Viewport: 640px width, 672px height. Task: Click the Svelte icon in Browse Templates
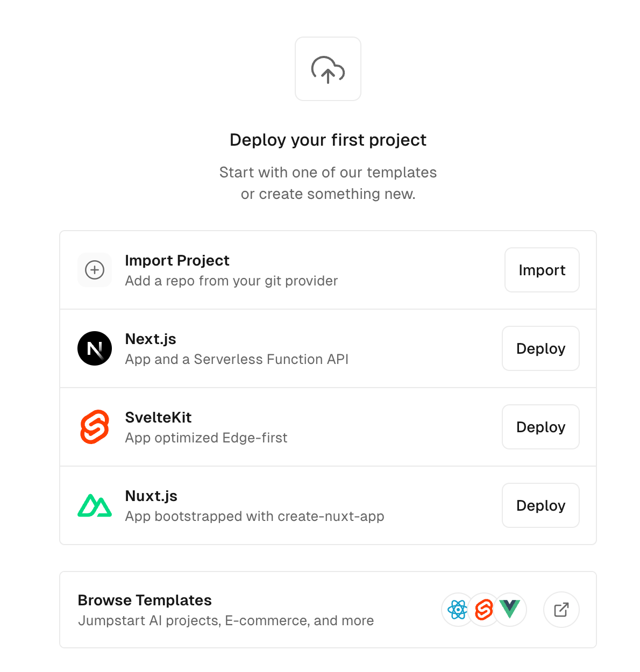tap(484, 610)
